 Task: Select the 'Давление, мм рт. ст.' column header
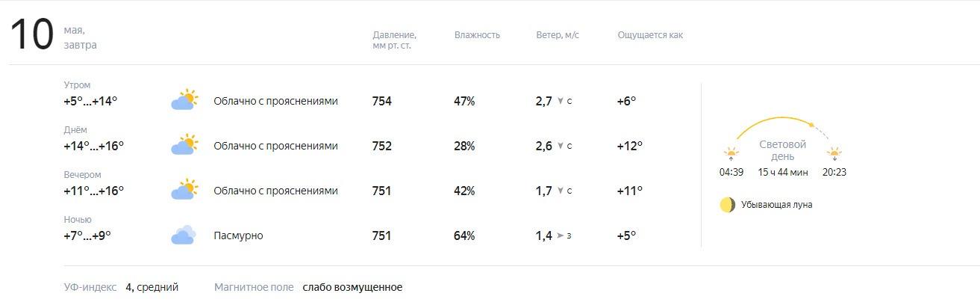pyautogui.click(x=394, y=40)
